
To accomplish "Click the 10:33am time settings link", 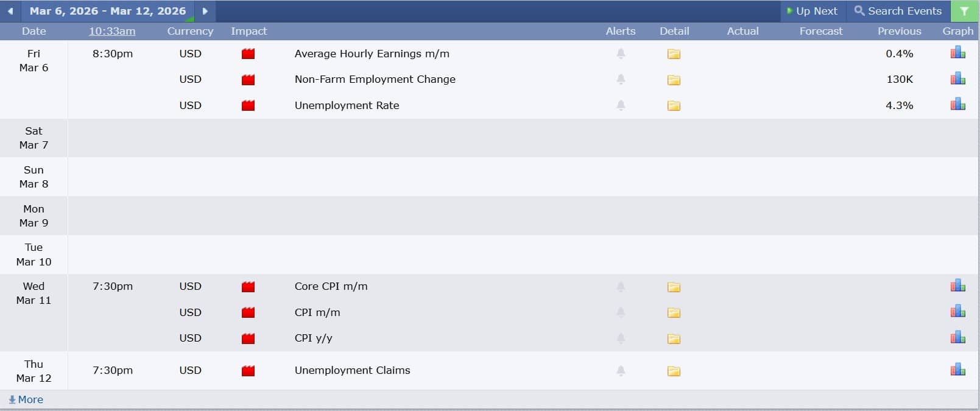I will click(112, 31).
